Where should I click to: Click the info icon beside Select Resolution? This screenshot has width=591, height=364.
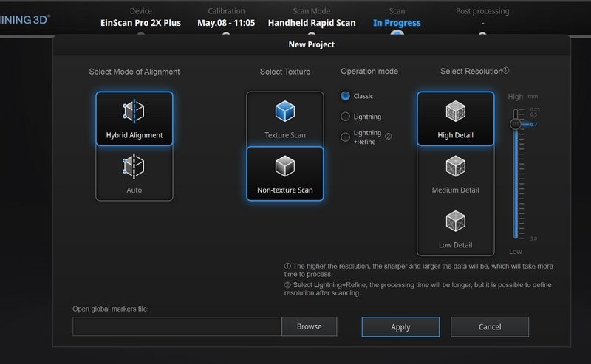pyautogui.click(x=506, y=71)
